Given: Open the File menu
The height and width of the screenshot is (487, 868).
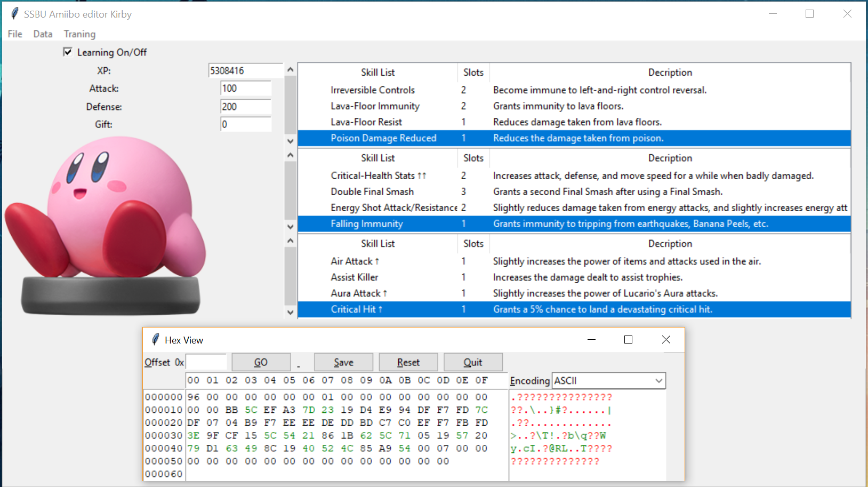Looking at the screenshot, I should pos(15,34).
